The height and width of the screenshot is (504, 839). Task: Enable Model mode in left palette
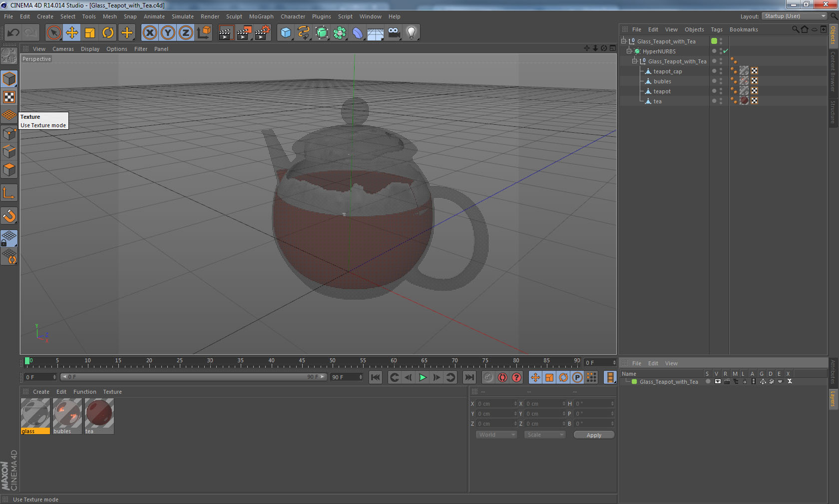(x=9, y=79)
